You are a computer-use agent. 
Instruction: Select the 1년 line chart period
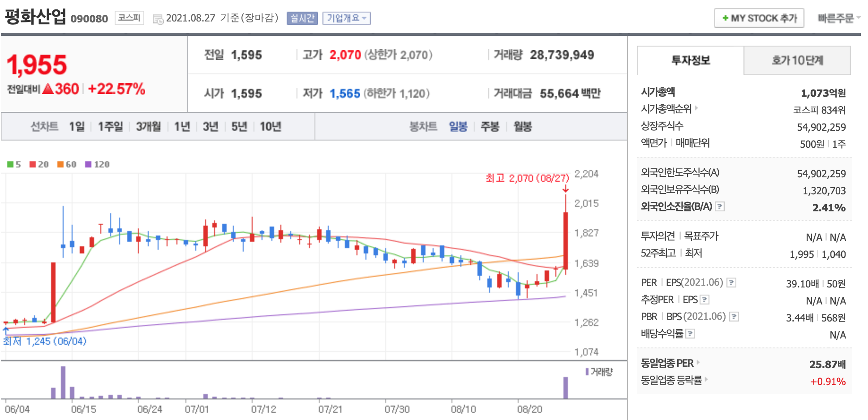pos(182,127)
